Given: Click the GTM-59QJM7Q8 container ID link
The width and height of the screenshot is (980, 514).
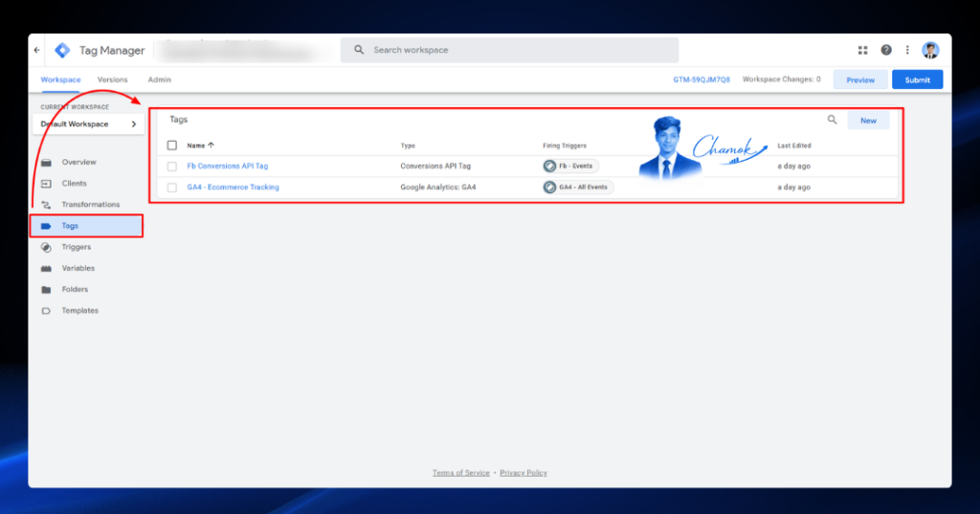Looking at the screenshot, I should tap(702, 79).
